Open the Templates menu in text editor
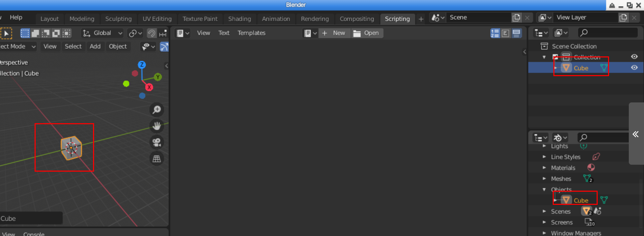This screenshot has width=644, height=236. (251, 33)
